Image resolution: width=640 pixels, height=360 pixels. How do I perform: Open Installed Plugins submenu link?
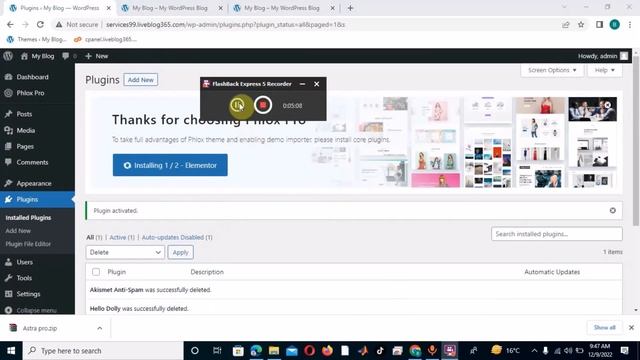point(28,218)
